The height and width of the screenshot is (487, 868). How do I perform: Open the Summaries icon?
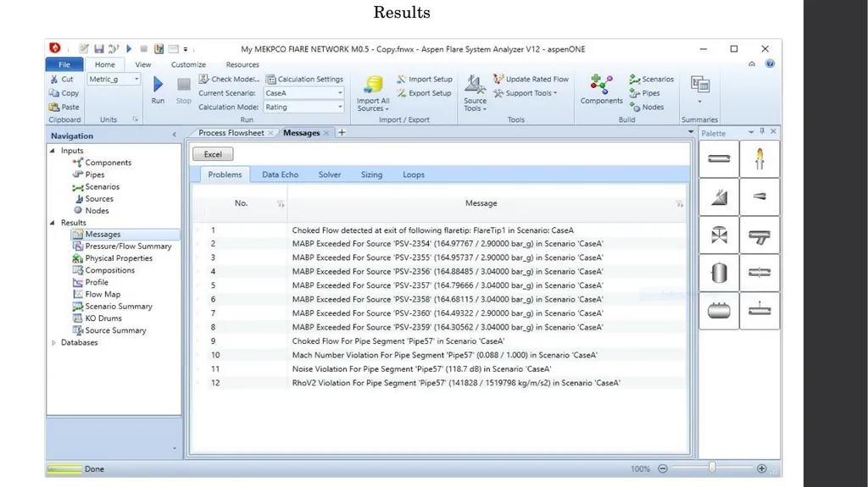699,85
